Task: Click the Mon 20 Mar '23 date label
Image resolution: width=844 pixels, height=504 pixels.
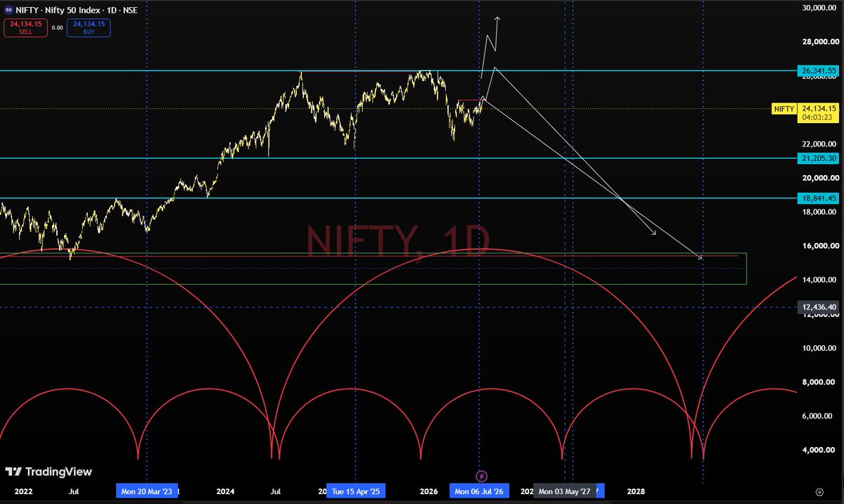Action: [146, 492]
